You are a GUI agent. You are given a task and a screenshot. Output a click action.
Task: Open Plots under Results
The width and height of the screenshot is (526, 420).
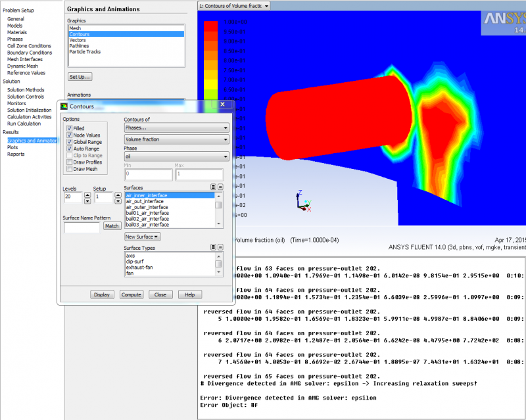[12, 147]
